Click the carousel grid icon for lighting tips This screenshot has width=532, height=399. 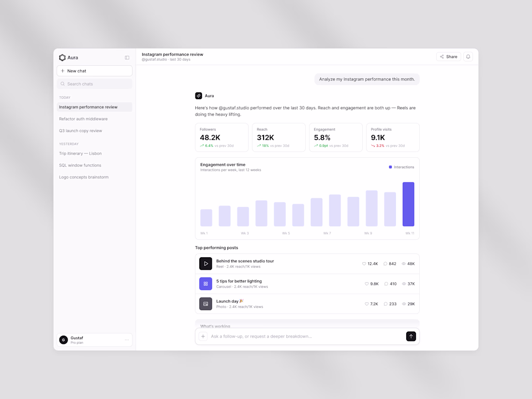[x=206, y=283]
